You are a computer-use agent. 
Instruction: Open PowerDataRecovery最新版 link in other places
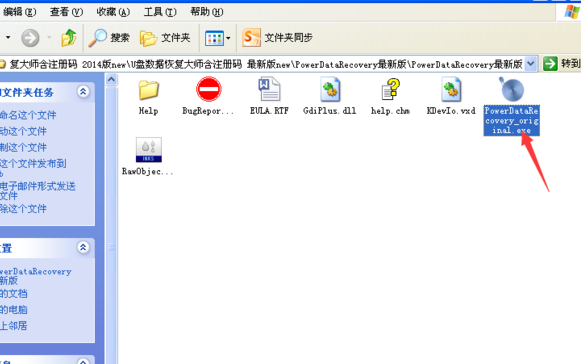pyautogui.click(x=35, y=276)
